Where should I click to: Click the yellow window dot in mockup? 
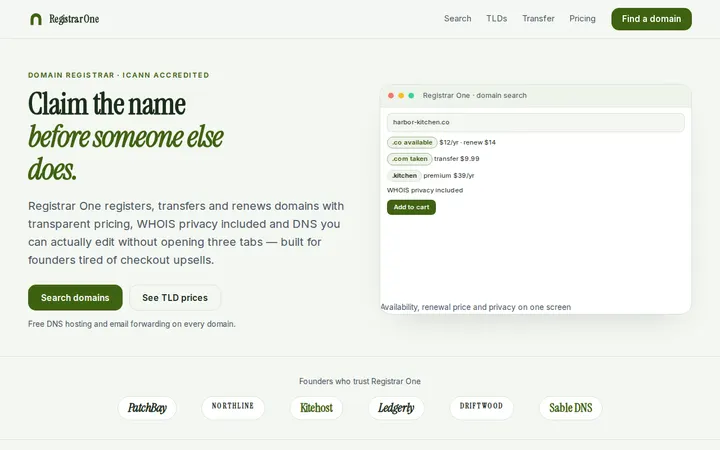[x=401, y=96]
